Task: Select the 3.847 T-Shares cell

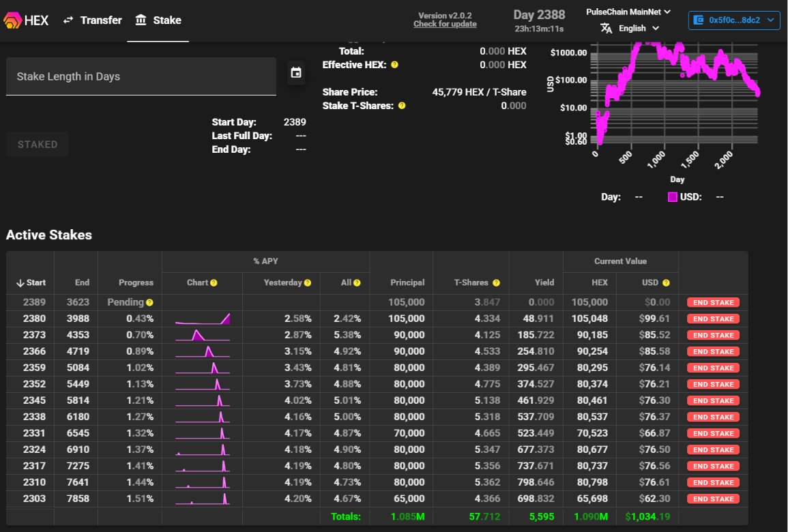Action: (x=487, y=302)
